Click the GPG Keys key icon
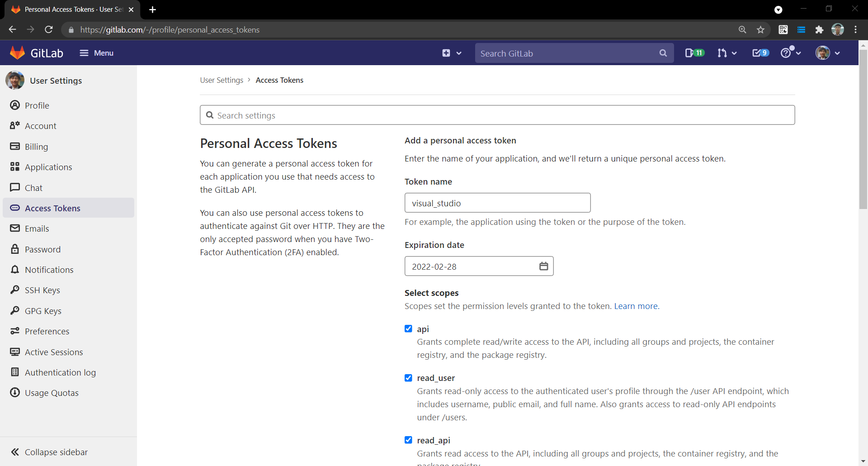868x466 pixels. point(15,310)
